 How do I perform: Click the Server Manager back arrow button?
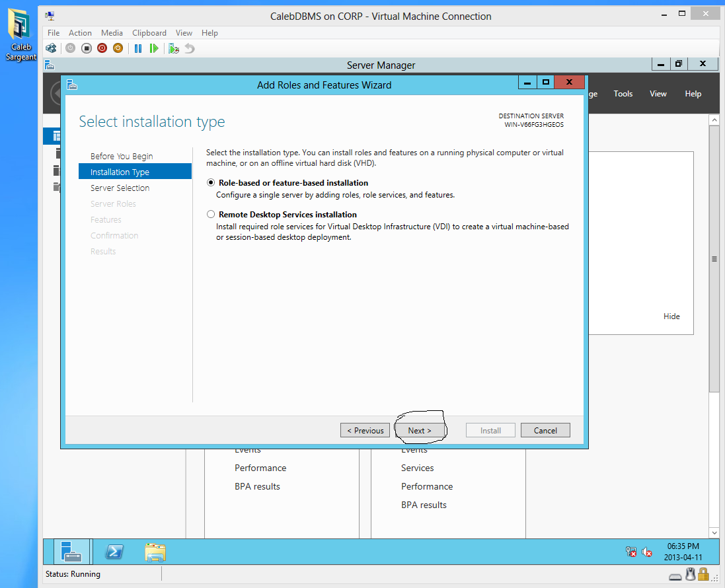click(56, 93)
